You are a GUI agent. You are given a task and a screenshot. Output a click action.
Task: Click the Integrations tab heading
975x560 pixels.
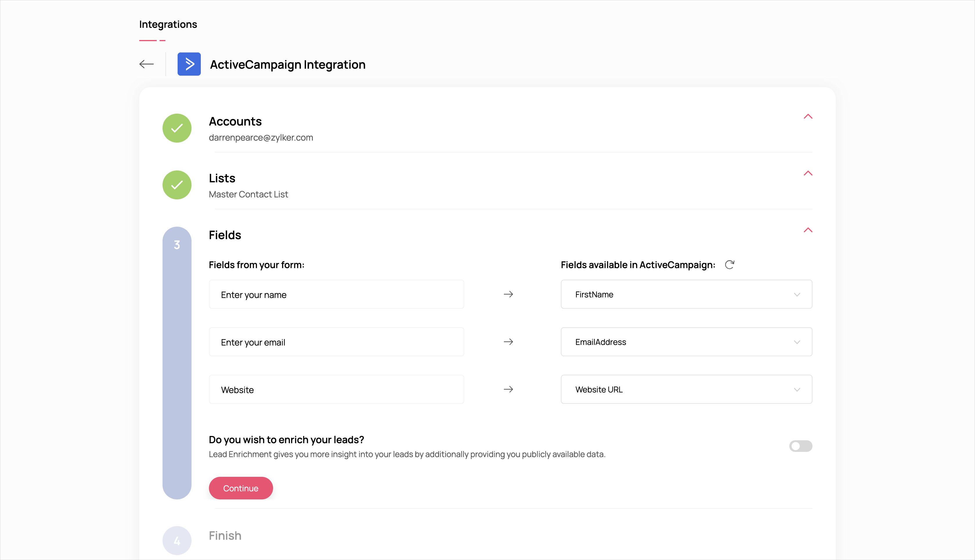(168, 24)
